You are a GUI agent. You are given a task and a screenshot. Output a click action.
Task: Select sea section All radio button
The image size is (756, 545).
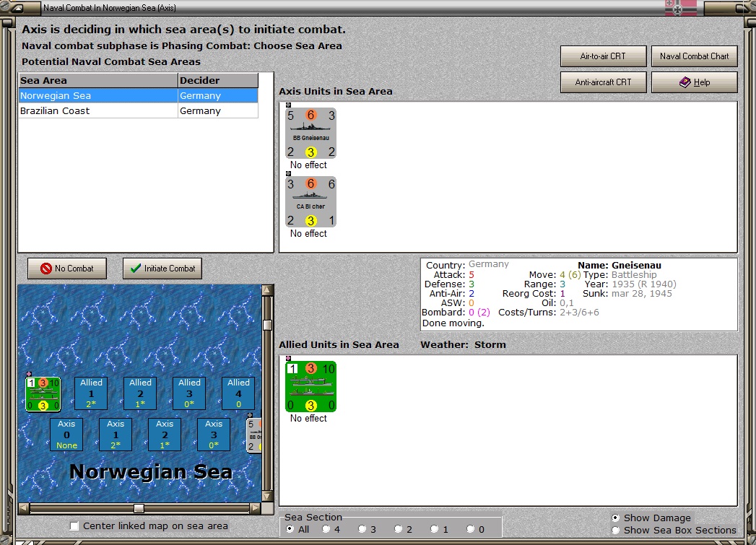click(290, 529)
